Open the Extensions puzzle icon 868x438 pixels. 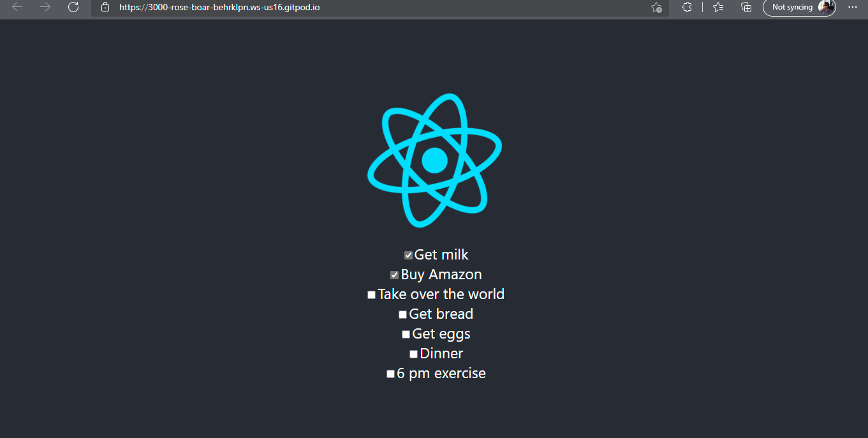tap(687, 7)
